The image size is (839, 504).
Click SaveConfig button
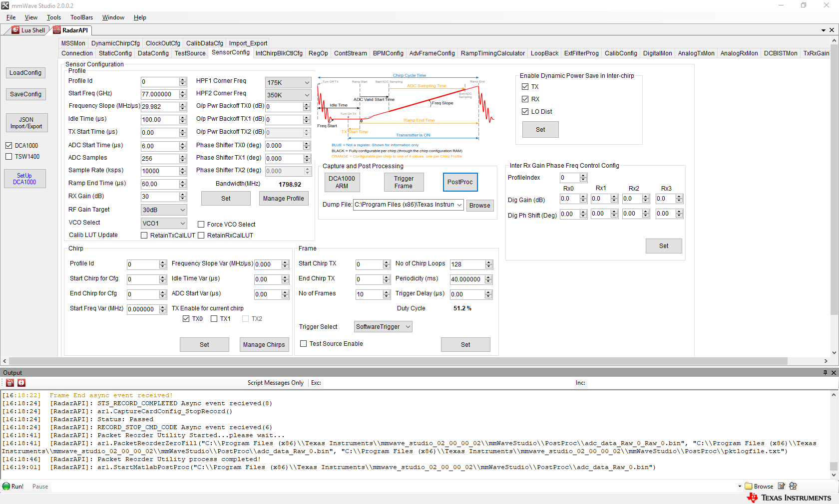[25, 94]
